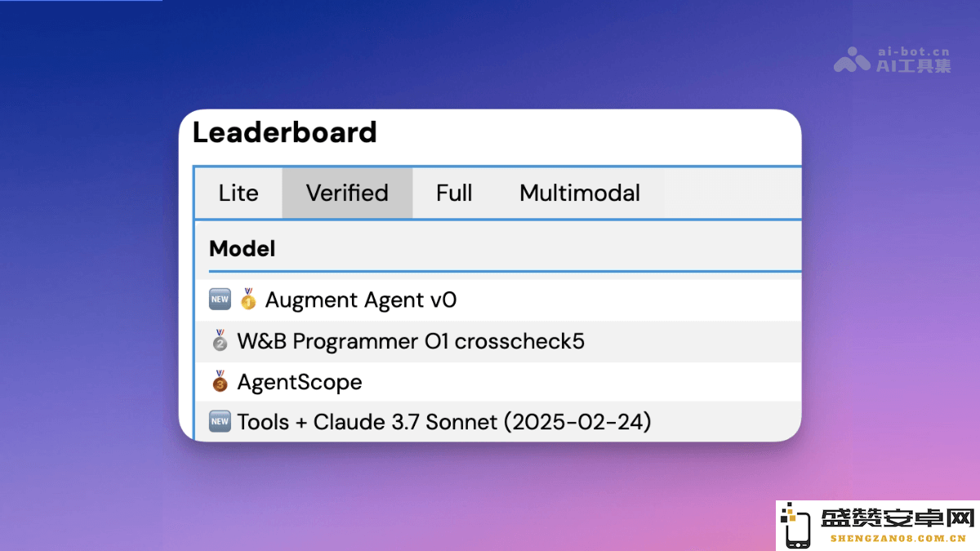Click the Leaderboard heading
The image size is (980, 551).
point(285,132)
